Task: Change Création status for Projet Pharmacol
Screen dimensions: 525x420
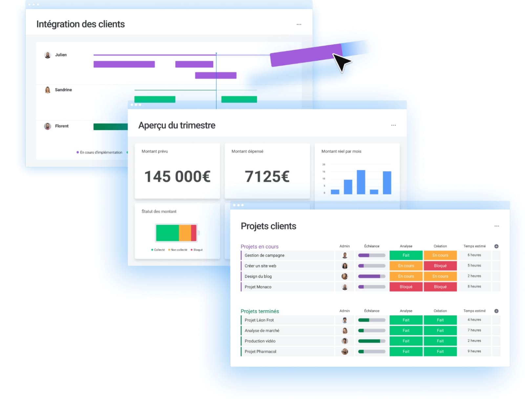Action: point(440,351)
